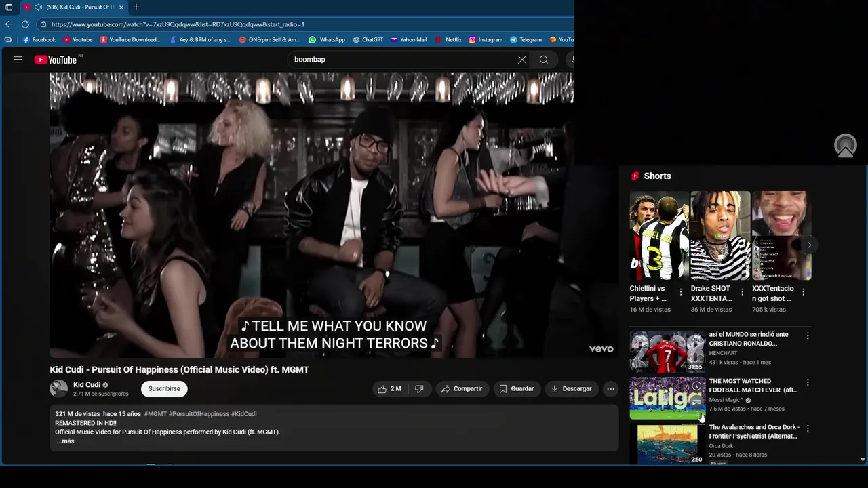Open the Netflix bookmark
Viewport: 868px width, 488px height.
[x=448, y=40]
